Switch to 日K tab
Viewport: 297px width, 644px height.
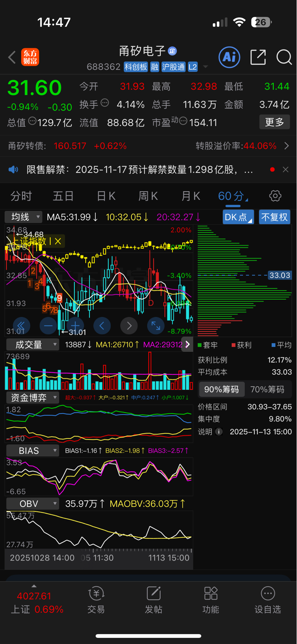point(106,196)
